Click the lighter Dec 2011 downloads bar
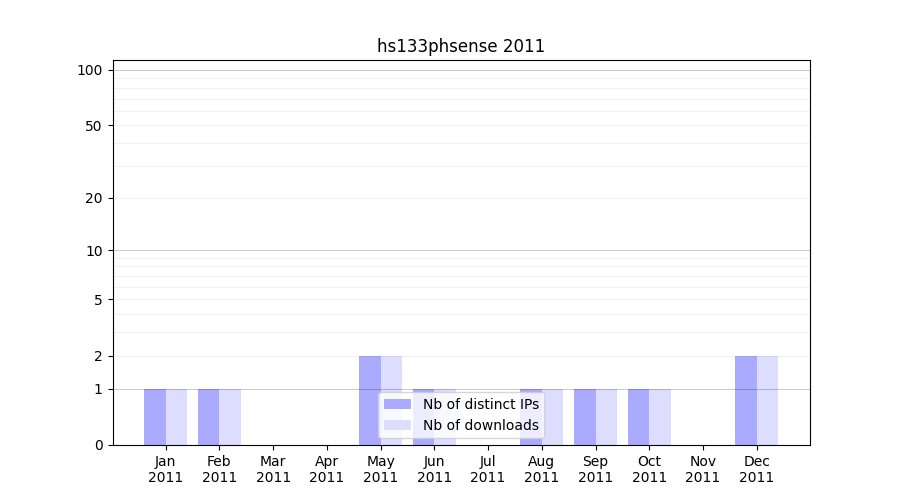Screen dimensions: 900x500 (767, 400)
